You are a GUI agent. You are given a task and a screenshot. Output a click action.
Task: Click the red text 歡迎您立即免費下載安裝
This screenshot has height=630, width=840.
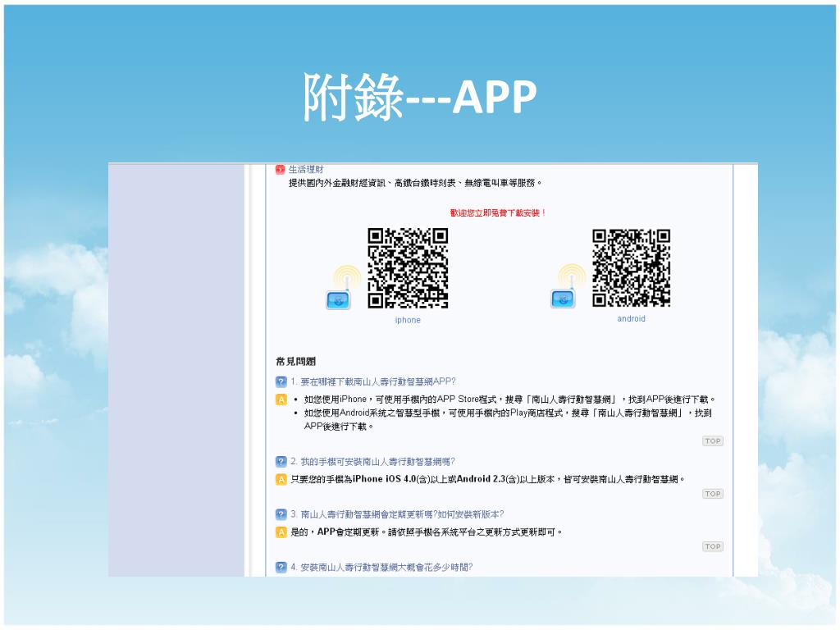coord(498,212)
